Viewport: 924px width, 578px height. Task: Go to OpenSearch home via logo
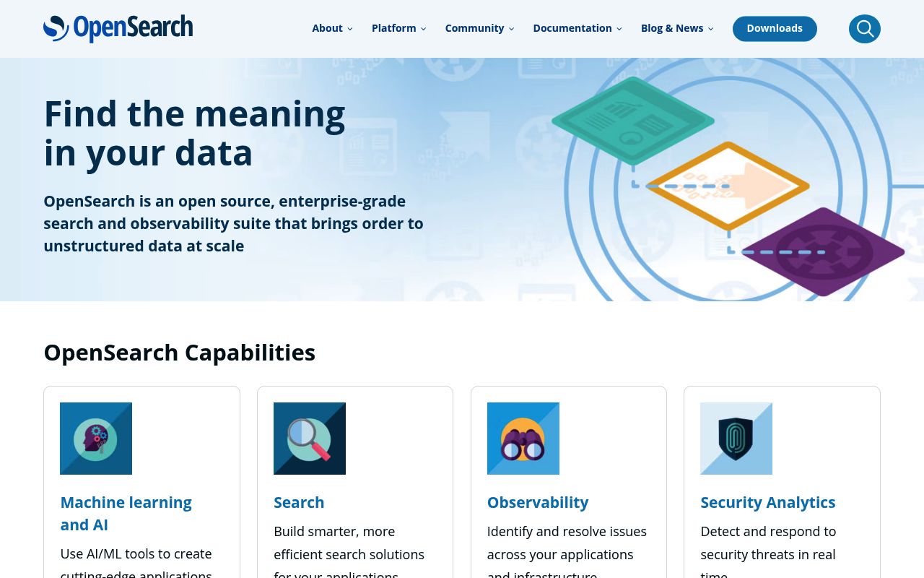[x=118, y=29]
